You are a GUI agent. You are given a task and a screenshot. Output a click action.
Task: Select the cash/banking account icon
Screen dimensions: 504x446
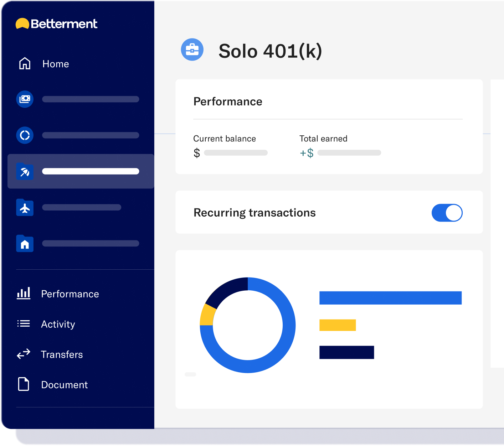tap(24, 99)
